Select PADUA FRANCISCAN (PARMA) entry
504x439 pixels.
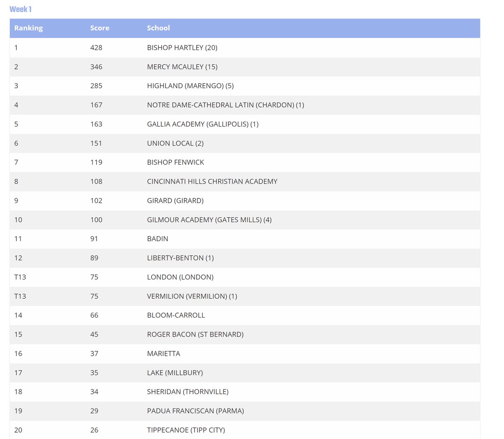(x=195, y=411)
